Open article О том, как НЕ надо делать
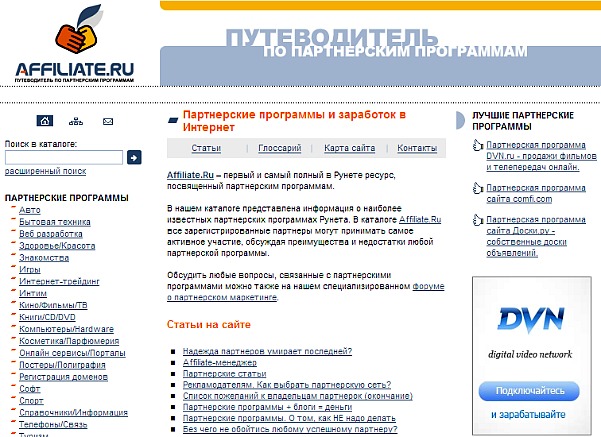Screen dimensions: 601x437 click(x=289, y=418)
